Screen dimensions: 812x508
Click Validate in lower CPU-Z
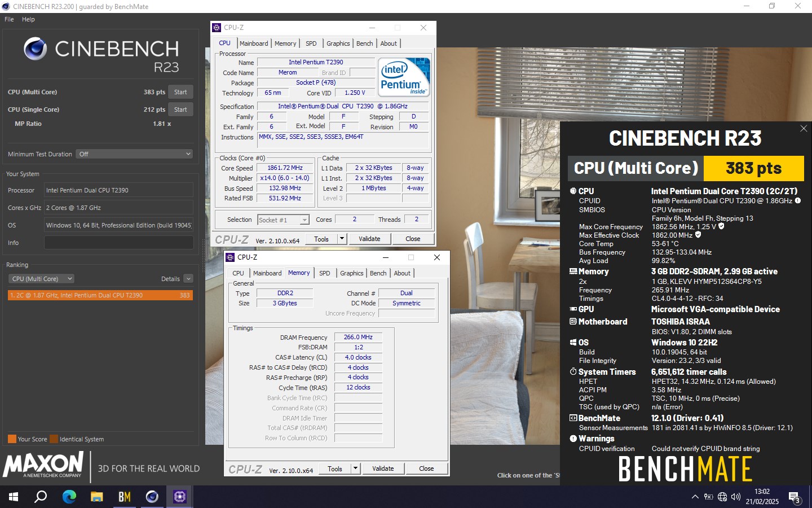[383, 468]
